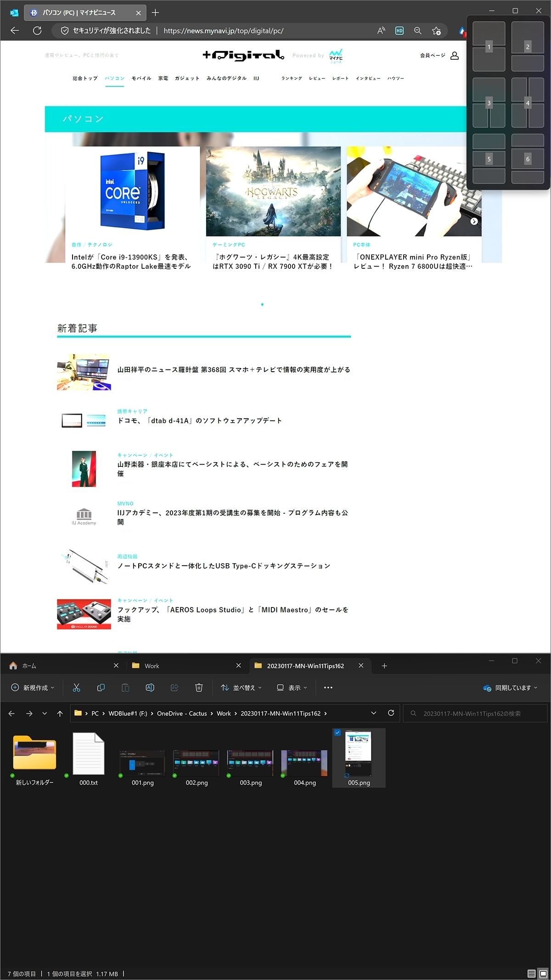Open recent locations chevron beside forward arrow

[x=45, y=714]
